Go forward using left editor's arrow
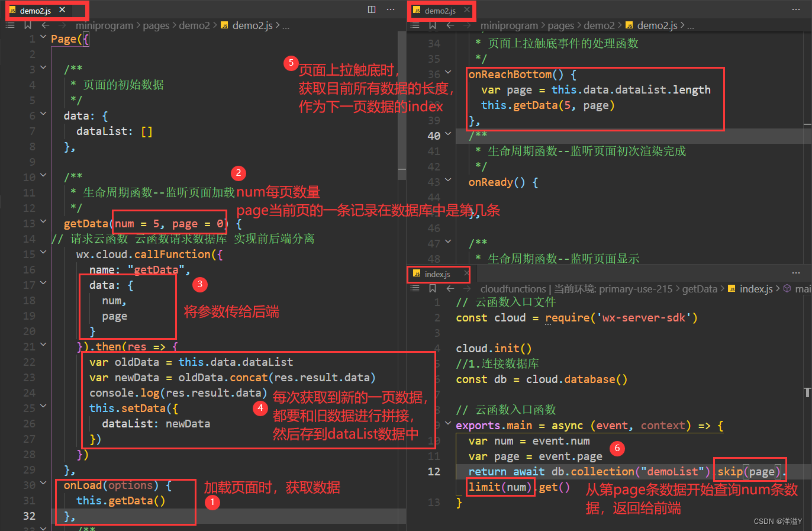Viewport: 812px width, 531px height. [x=62, y=25]
